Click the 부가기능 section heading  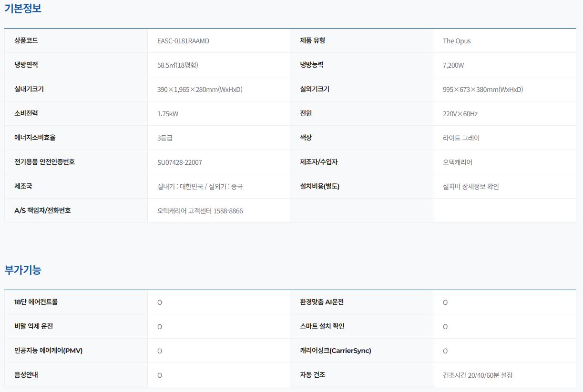tap(23, 270)
